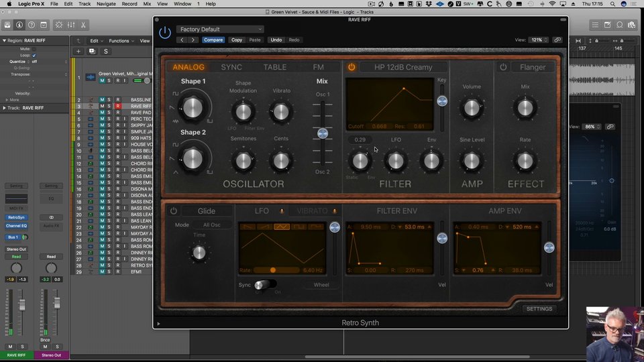Switch to the FM oscillator tab
Screen dimensions: 644x362
318,67
